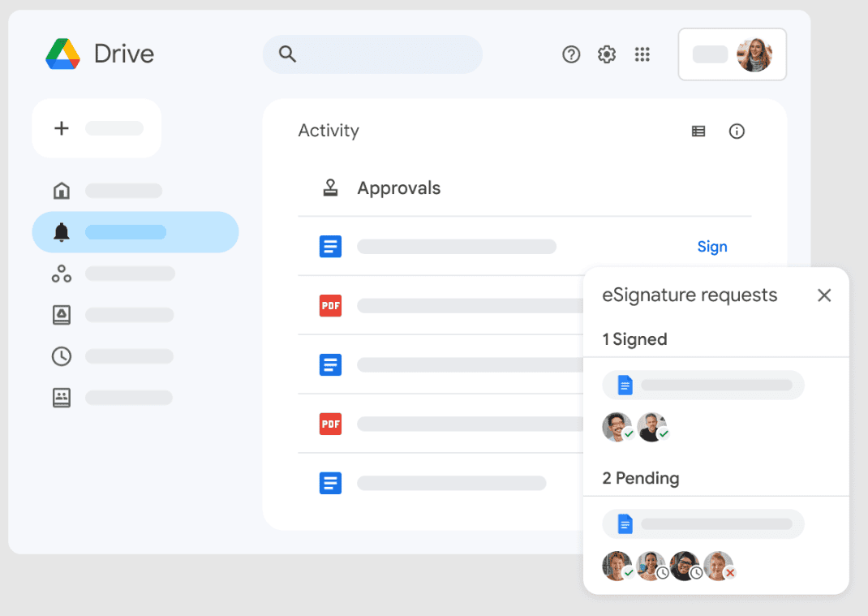This screenshot has width=868, height=616.
Task: Open the pending document chip
Action: 703,524
